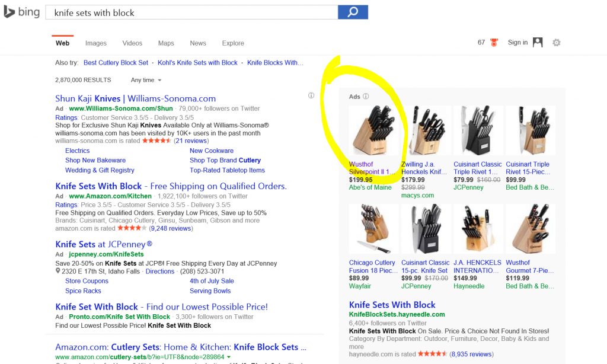Image resolution: width=607 pixels, height=364 pixels.
Task: Open 8,935 reviews link for hayneedle
Action: (471, 355)
